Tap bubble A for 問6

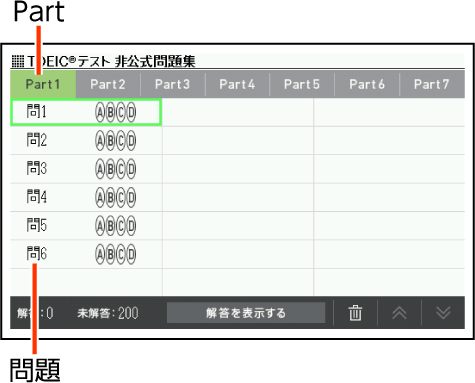[x=100, y=254]
